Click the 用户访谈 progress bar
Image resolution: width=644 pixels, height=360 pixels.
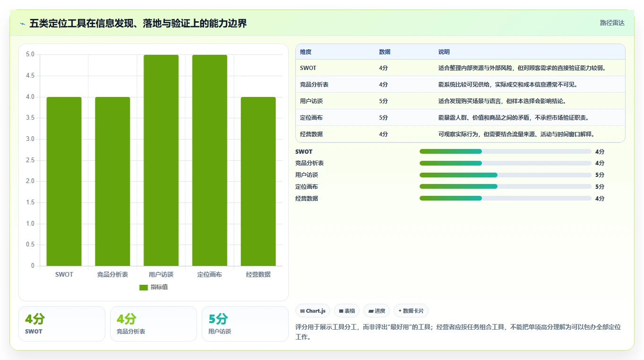(x=506, y=175)
